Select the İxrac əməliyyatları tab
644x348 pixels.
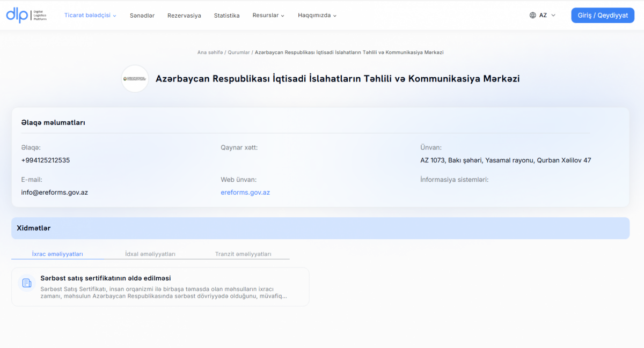click(x=57, y=254)
